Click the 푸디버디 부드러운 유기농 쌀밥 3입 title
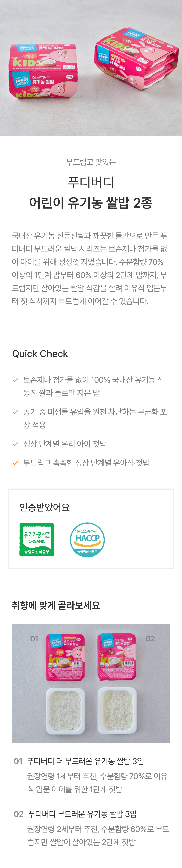Viewport: 182px width, 868px height. 83,814
